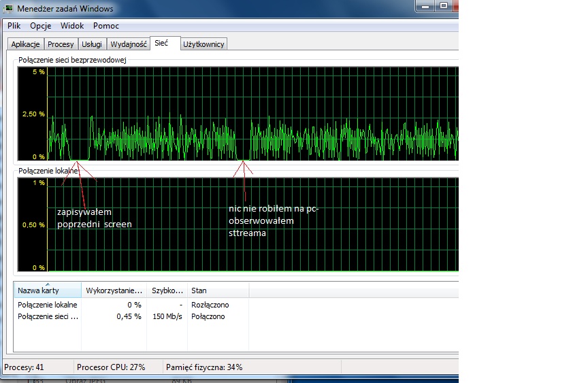Sort by Wykorzystanie column header

tap(114, 290)
